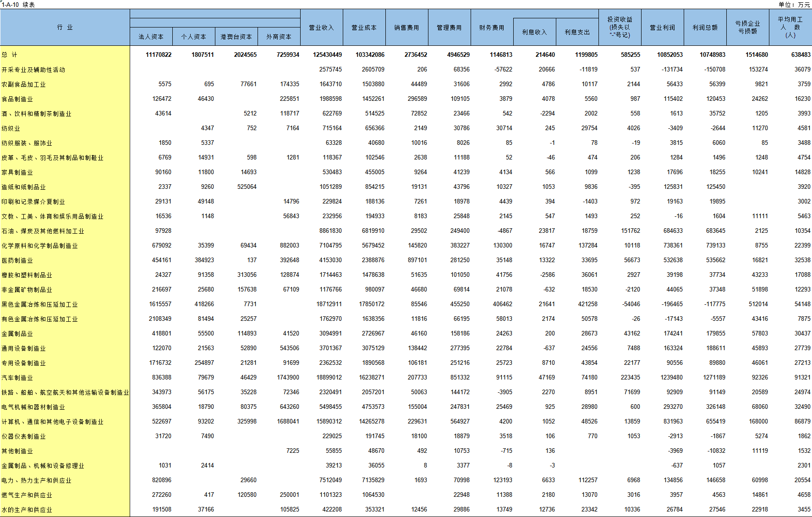Screen dimensions: 812x517
Task: Click the '总计' row label
Action: point(10,55)
